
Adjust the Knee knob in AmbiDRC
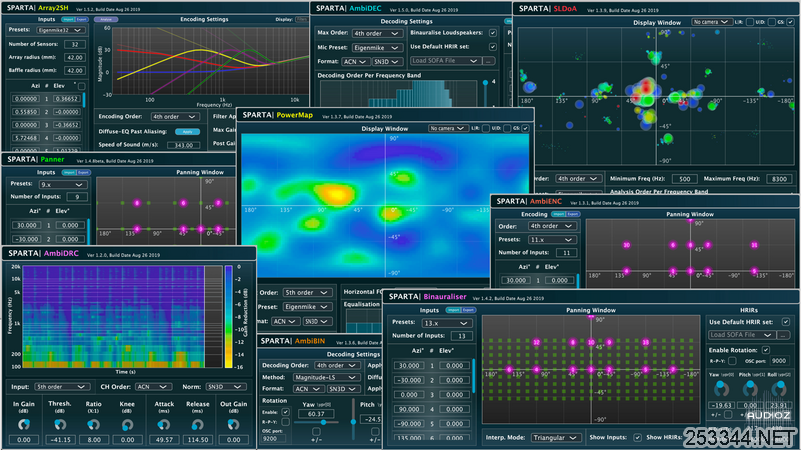click(127, 424)
